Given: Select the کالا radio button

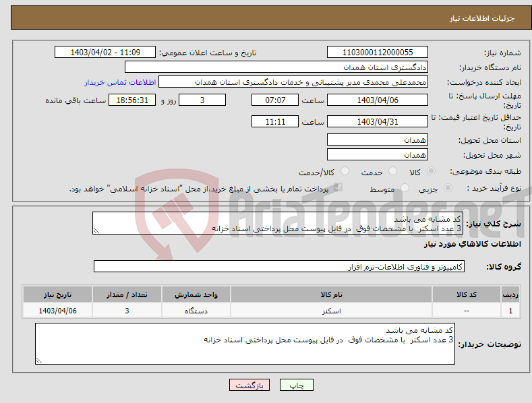Looking at the screenshot, I should click(432, 171).
